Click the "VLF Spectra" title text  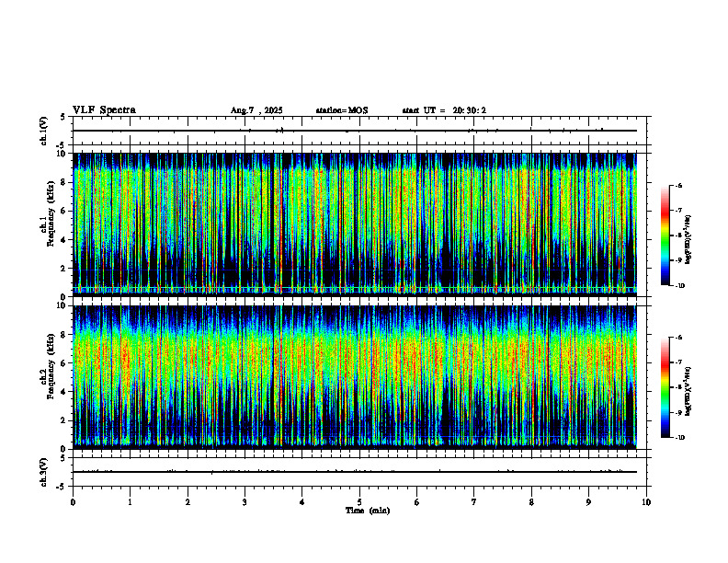(x=104, y=110)
